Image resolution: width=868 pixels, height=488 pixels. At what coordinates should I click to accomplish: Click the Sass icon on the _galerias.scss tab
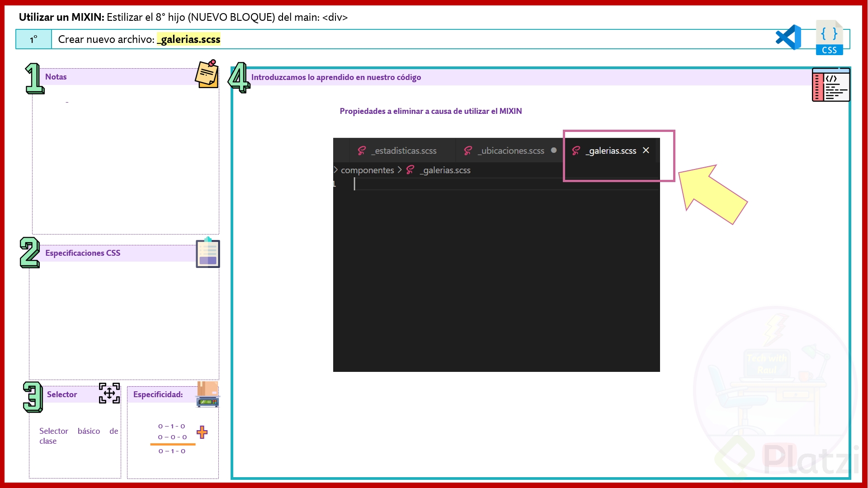pyautogui.click(x=576, y=150)
